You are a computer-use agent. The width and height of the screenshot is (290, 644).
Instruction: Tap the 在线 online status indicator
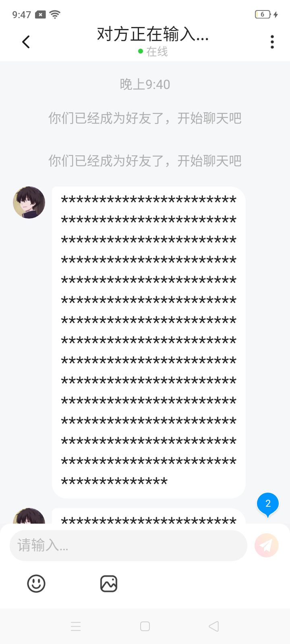(153, 52)
